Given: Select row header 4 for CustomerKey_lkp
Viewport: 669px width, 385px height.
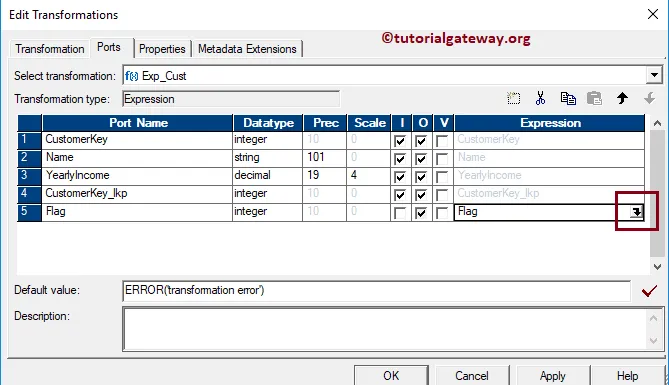Looking at the screenshot, I should coord(29,194).
